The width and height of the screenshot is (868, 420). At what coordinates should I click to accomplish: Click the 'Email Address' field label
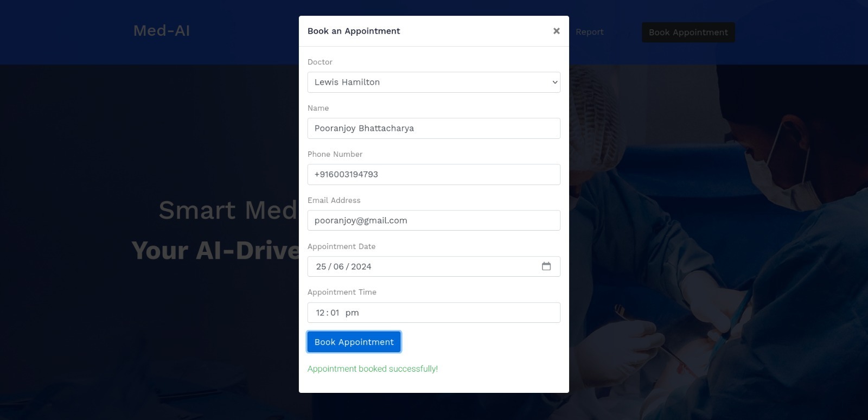coord(334,200)
